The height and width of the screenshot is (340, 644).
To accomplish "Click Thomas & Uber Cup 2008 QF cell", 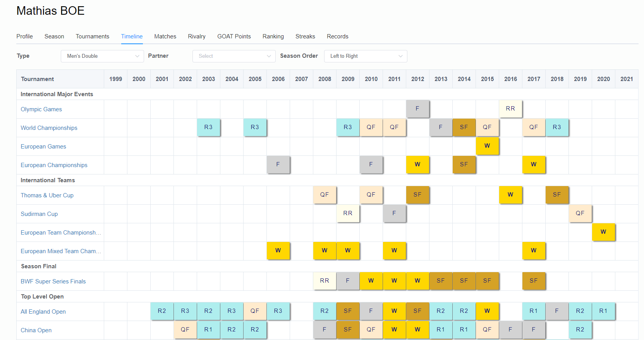I will pyautogui.click(x=325, y=195).
